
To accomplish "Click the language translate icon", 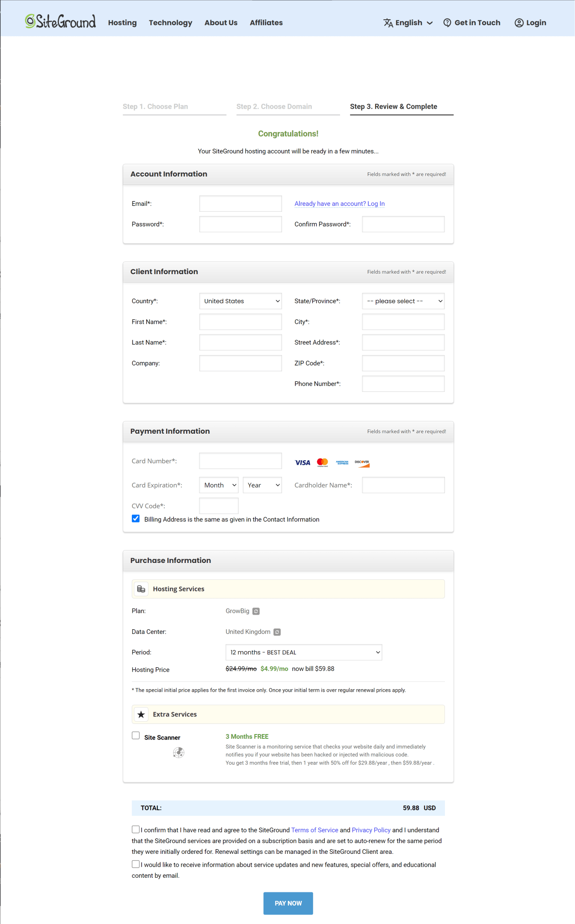I will tap(388, 23).
